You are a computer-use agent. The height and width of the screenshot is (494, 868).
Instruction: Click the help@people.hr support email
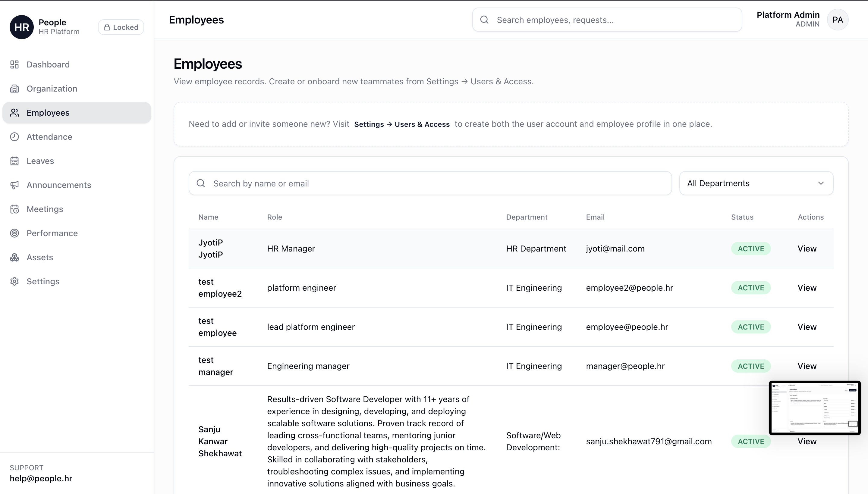41,478
